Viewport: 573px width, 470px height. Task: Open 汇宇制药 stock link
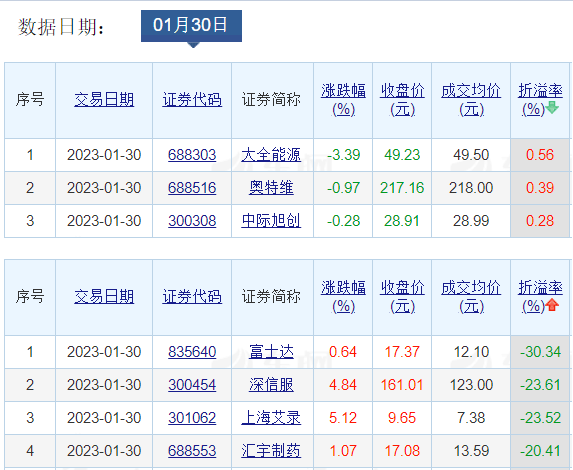pyautogui.click(x=271, y=451)
